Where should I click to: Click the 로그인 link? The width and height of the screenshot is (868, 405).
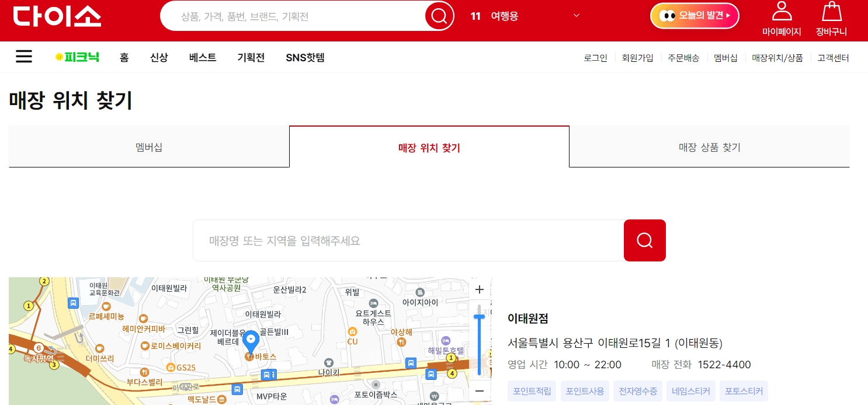(595, 58)
